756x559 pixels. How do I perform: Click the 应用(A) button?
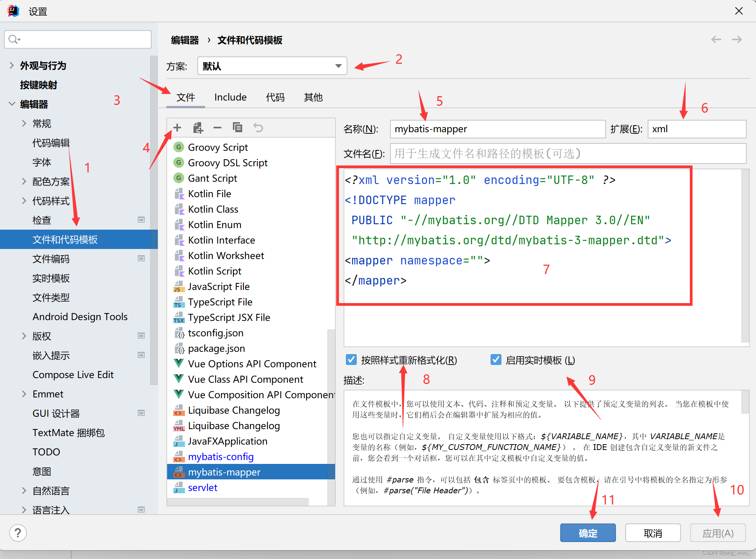coord(718,533)
